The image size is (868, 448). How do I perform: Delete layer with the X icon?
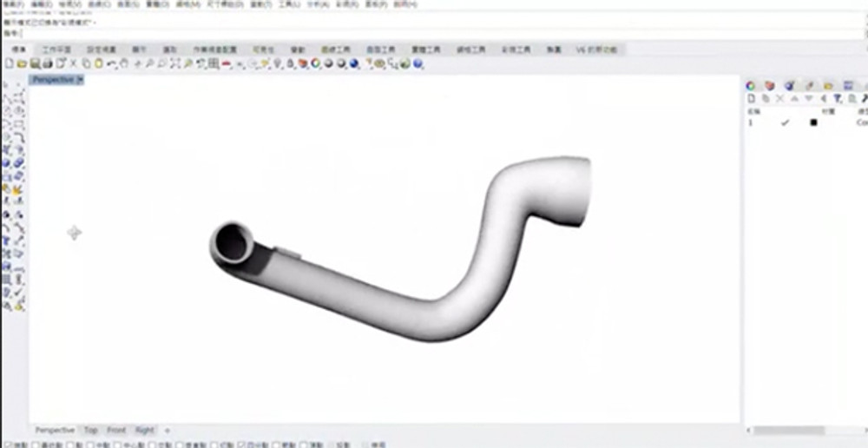[779, 99]
